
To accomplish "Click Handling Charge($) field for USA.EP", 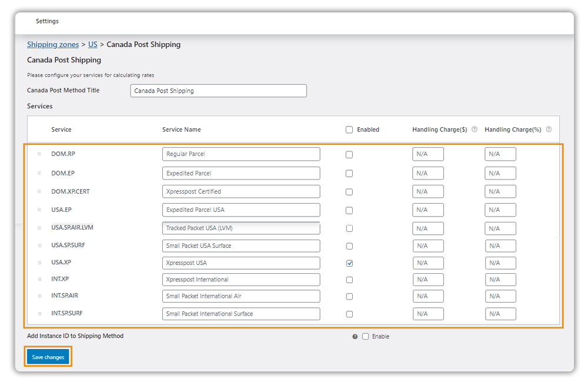I will (x=428, y=210).
